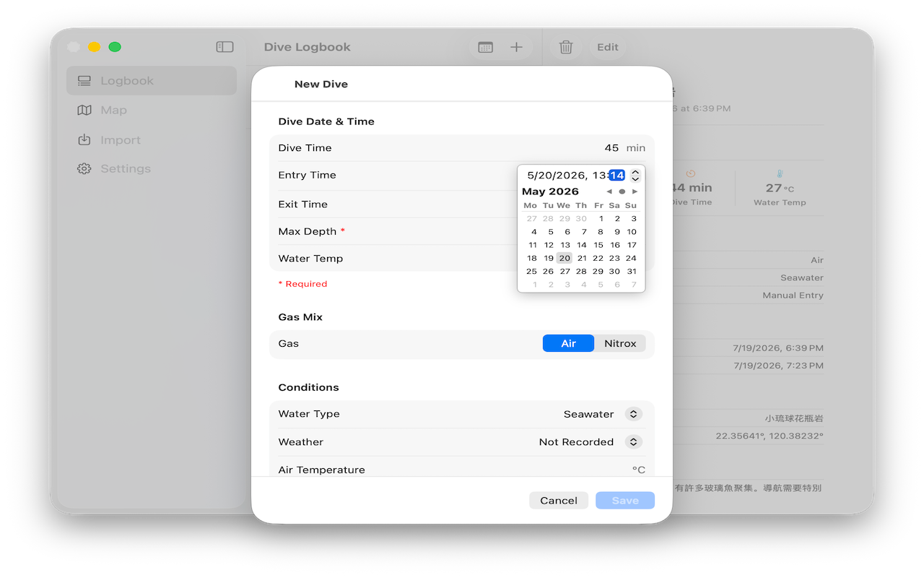
Task: Select May 31 in the calendar
Action: click(x=632, y=271)
